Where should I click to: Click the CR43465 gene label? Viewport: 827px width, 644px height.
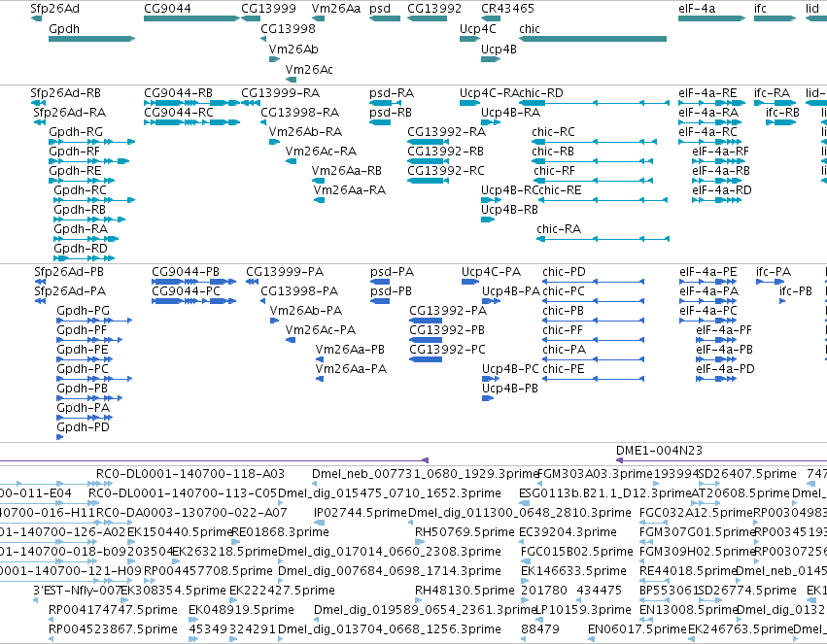pos(507,9)
